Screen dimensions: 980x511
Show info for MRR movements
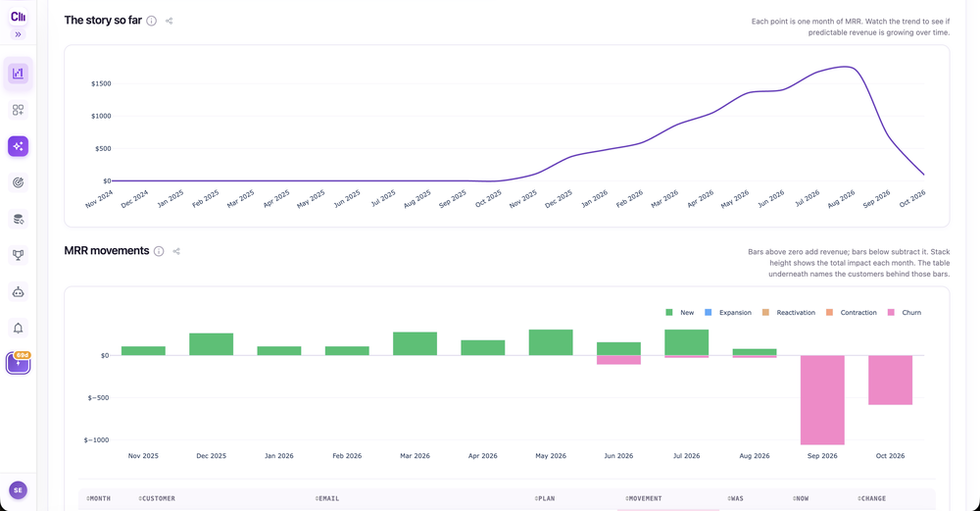pyautogui.click(x=159, y=251)
